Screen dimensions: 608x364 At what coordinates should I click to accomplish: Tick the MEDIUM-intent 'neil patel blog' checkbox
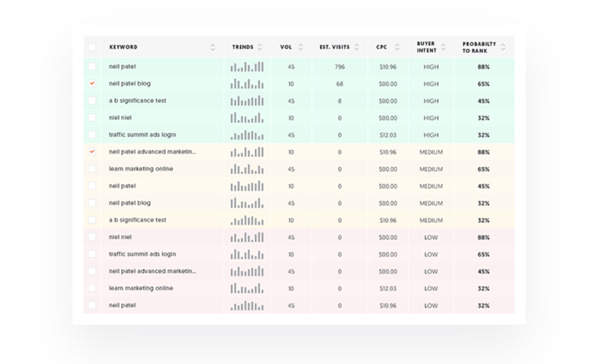pyautogui.click(x=92, y=203)
